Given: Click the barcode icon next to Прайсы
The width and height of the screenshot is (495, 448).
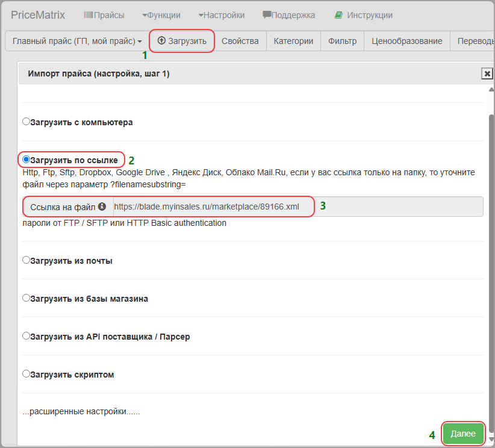Looking at the screenshot, I should [89, 15].
